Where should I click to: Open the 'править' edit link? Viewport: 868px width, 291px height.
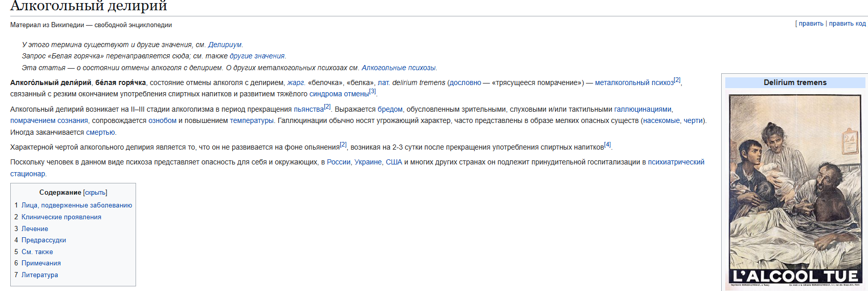point(811,24)
